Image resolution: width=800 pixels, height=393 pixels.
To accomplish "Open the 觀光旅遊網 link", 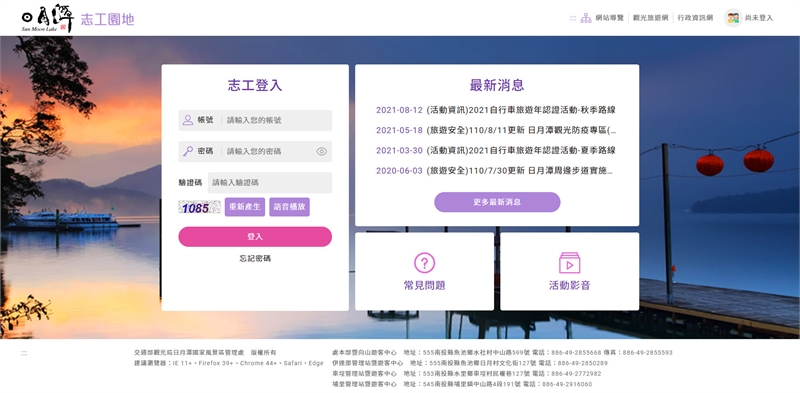I will pos(651,18).
